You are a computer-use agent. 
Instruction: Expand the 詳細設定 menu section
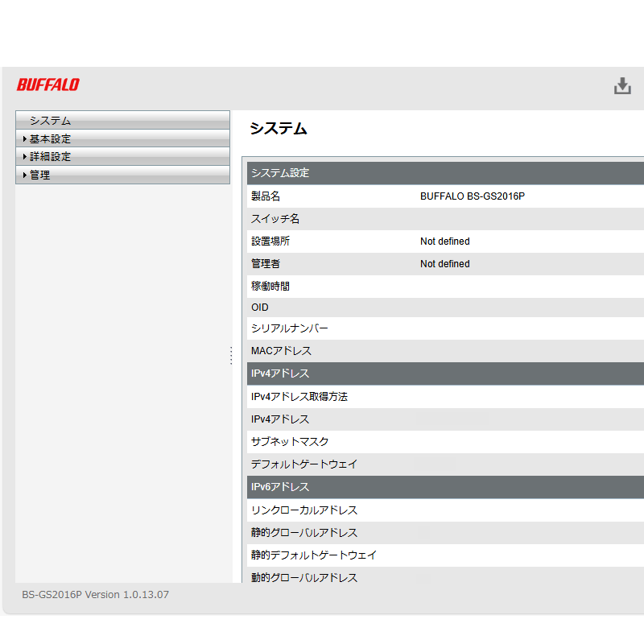point(50,157)
